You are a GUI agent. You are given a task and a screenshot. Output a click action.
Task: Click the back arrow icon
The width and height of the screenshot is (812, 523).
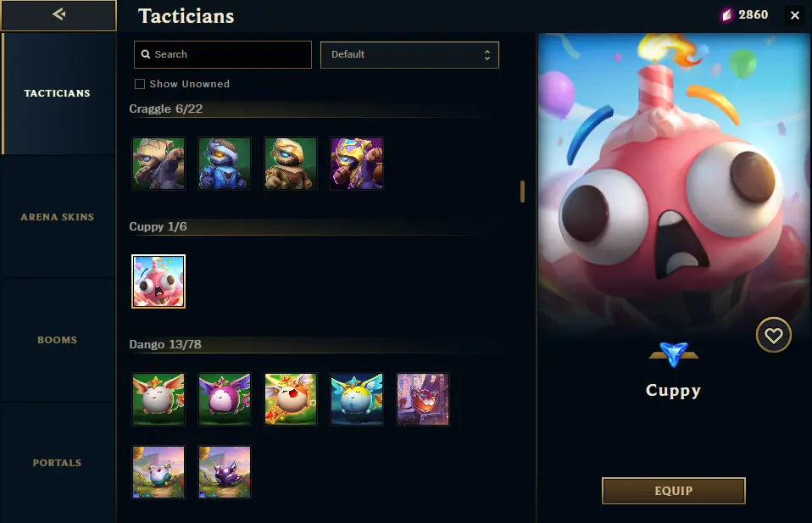[x=58, y=14]
